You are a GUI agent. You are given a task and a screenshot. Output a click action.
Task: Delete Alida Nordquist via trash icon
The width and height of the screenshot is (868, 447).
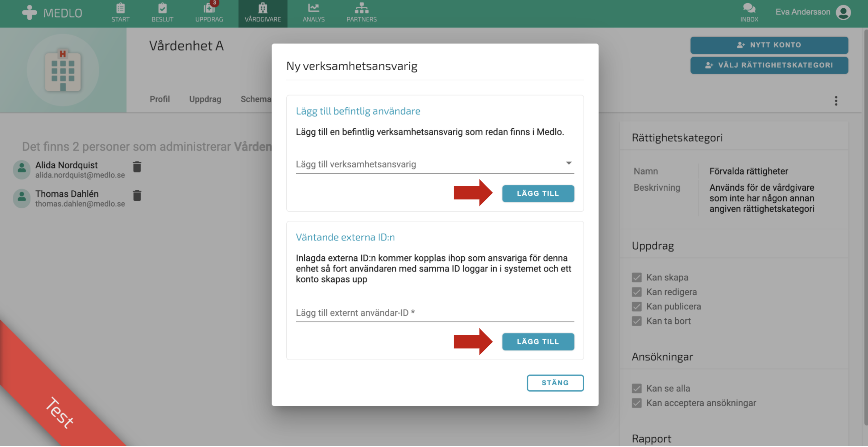[137, 167]
